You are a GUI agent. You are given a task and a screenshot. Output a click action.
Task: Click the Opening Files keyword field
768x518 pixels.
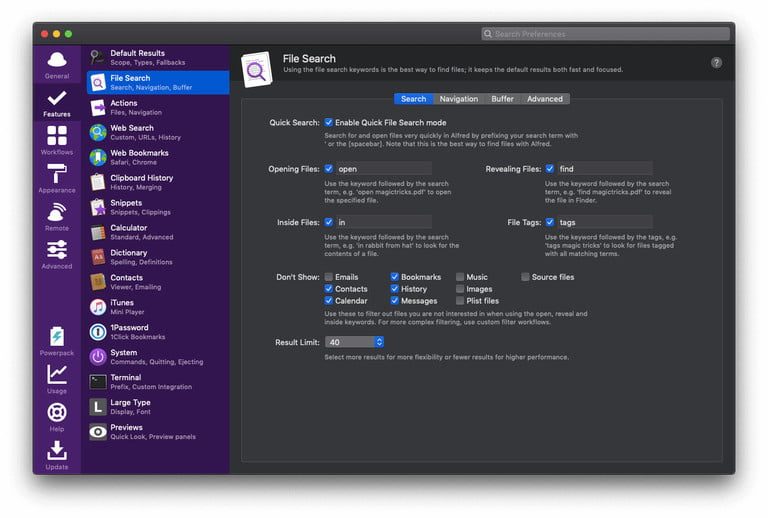click(383, 169)
